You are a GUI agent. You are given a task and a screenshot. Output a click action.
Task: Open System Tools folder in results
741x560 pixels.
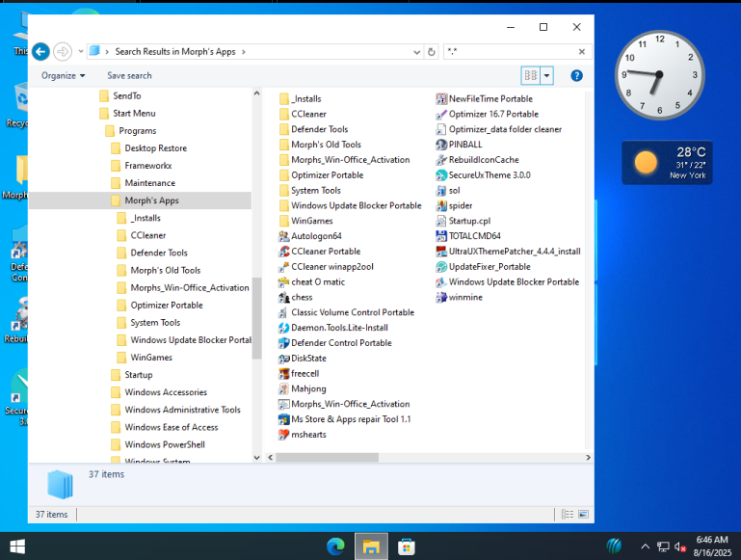(310, 191)
